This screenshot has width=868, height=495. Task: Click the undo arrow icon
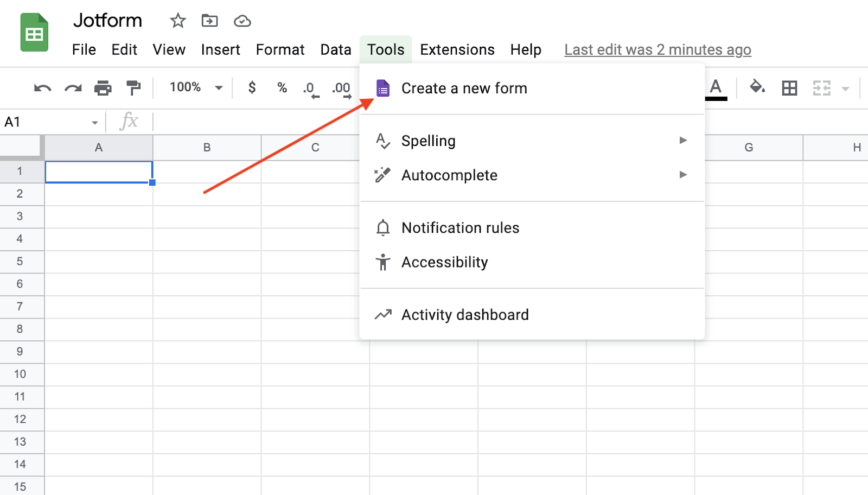[42, 88]
